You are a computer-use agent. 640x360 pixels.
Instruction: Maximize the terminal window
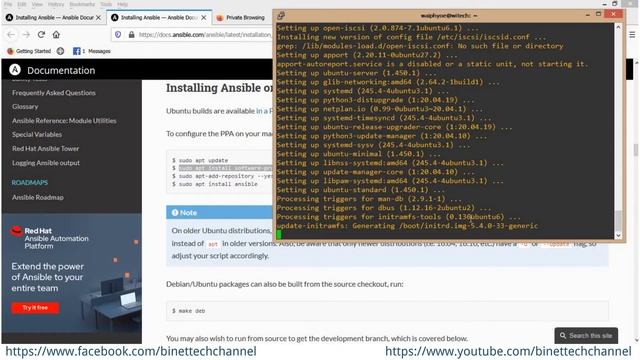click(598, 14)
